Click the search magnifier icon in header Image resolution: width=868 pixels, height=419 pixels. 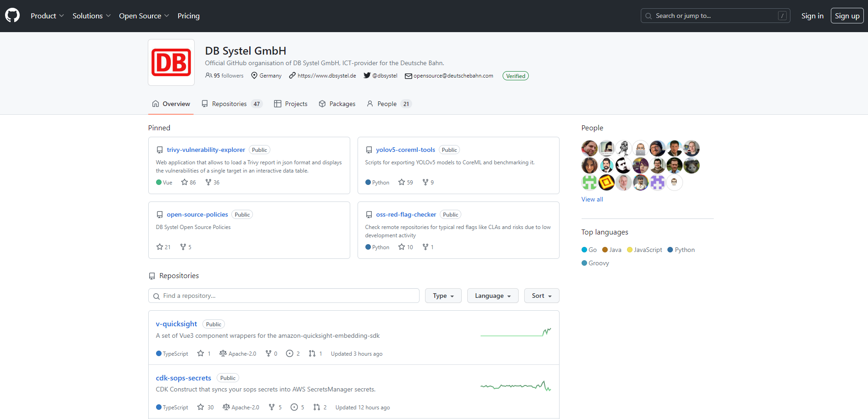(x=649, y=16)
